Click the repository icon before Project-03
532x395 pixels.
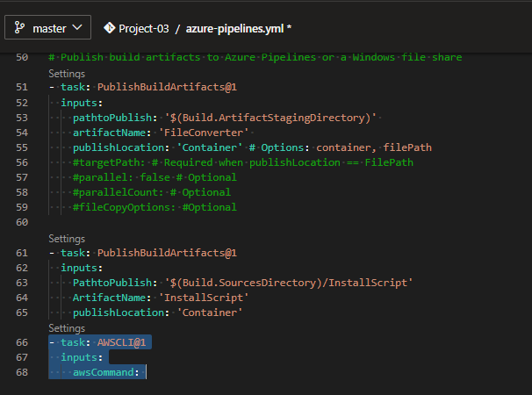pyautogui.click(x=110, y=28)
